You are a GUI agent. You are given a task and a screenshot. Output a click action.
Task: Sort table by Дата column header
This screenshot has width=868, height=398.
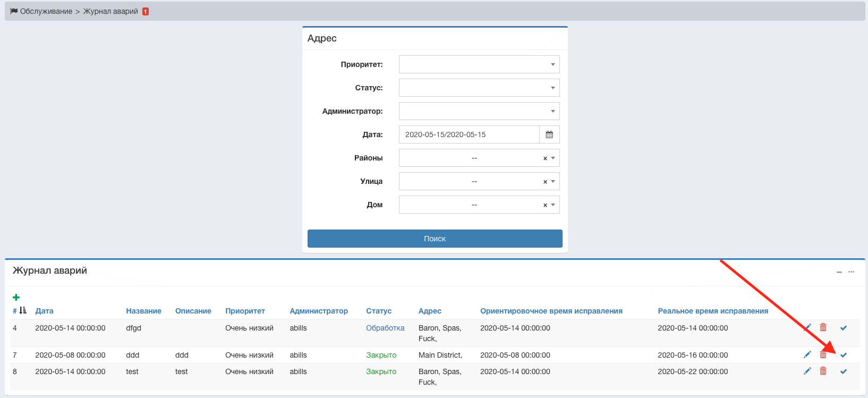(44, 311)
